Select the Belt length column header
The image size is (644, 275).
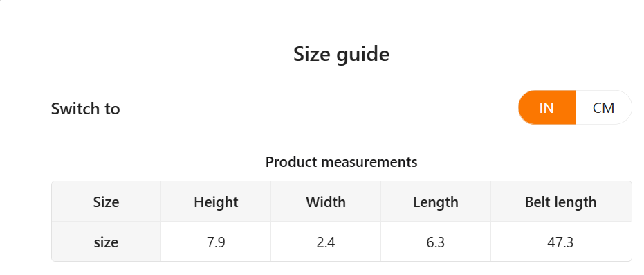pyautogui.click(x=560, y=202)
